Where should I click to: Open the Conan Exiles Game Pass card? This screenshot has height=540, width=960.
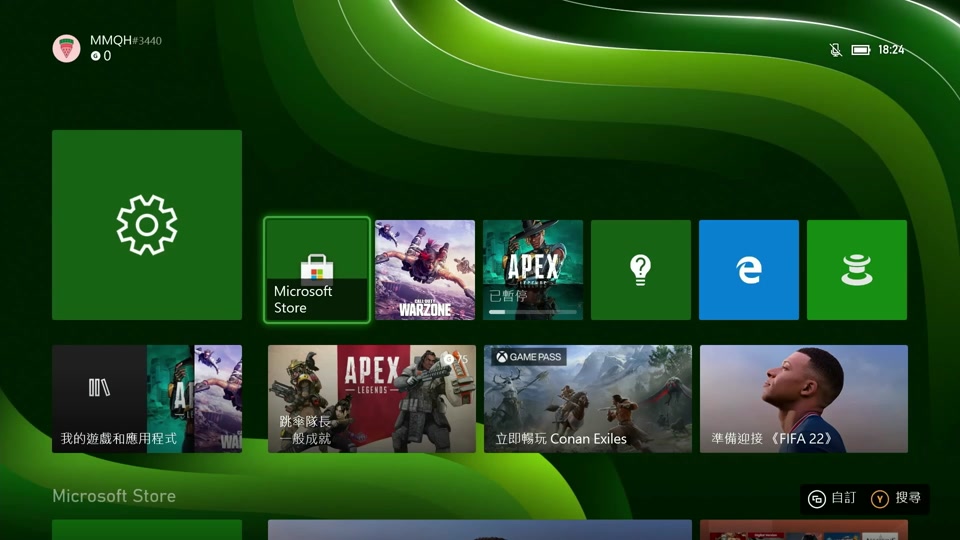588,399
